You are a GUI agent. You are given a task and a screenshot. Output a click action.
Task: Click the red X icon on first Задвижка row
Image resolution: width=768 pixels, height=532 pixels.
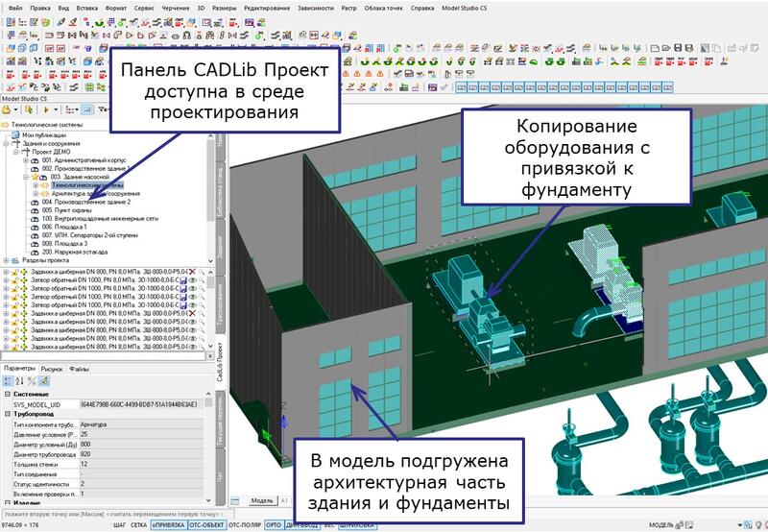pos(192,272)
